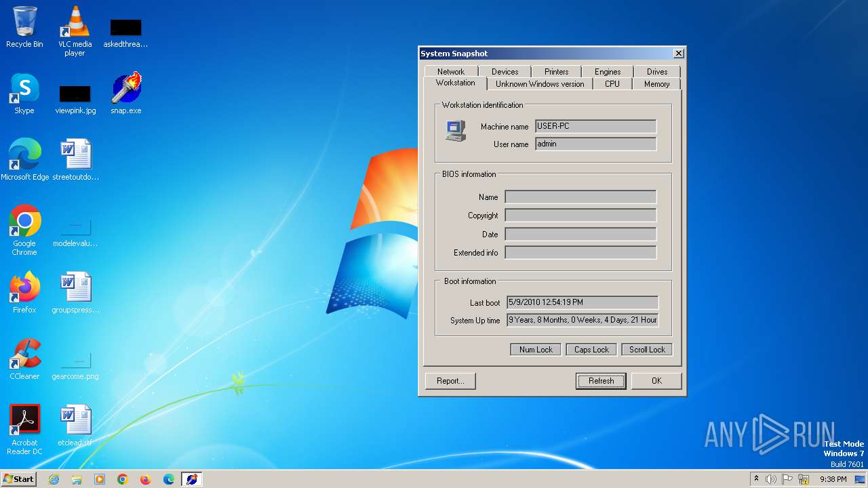Open the Start menu
The width and height of the screenshot is (868, 488).
18,479
